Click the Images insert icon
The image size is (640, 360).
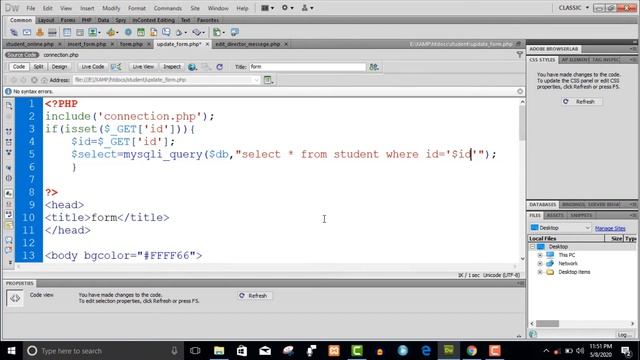pos(94,32)
